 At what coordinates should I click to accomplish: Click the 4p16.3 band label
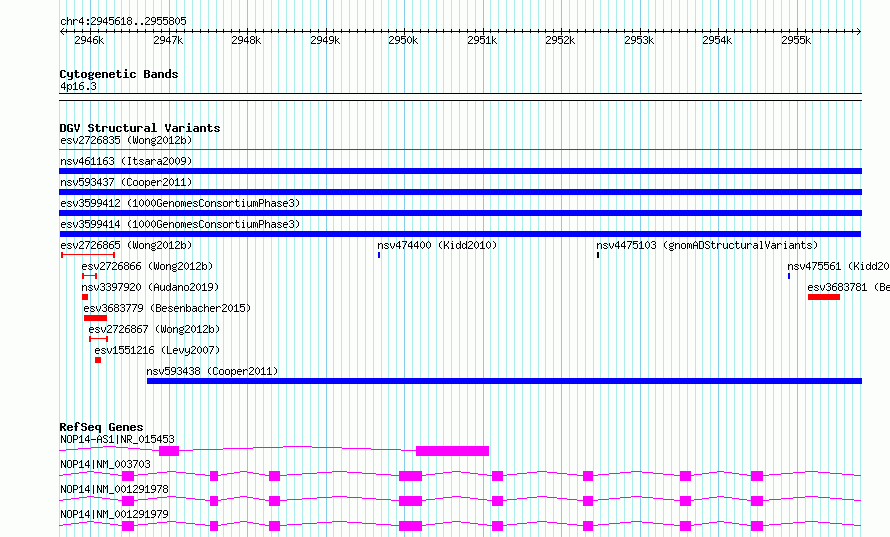78,86
